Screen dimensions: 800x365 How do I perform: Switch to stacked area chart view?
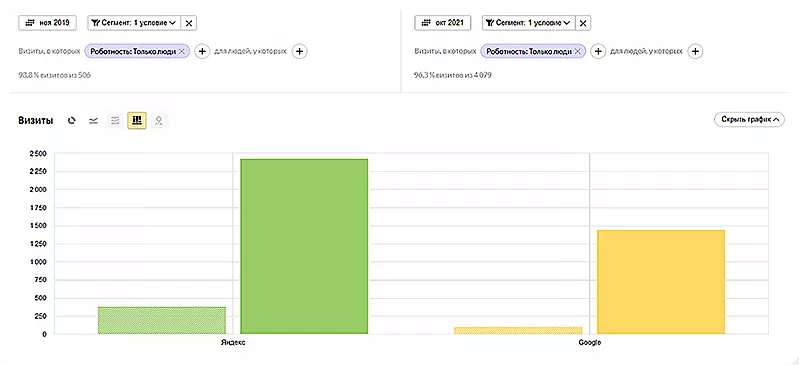pos(115,120)
